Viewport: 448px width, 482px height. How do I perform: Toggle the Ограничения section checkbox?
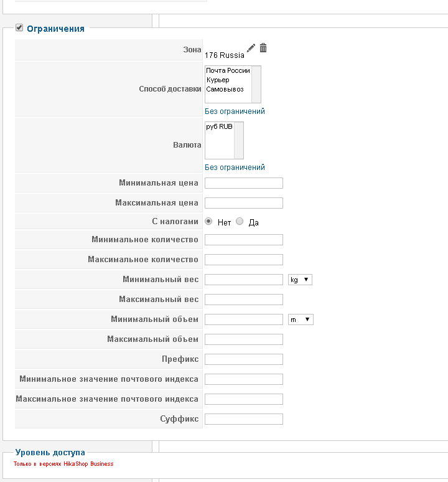click(19, 27)
